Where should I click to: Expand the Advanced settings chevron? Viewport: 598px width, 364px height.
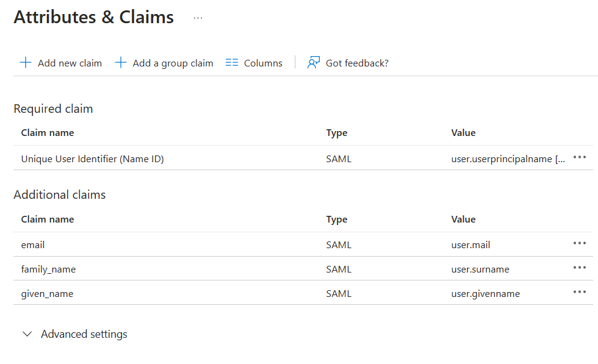tap(27, 334)
